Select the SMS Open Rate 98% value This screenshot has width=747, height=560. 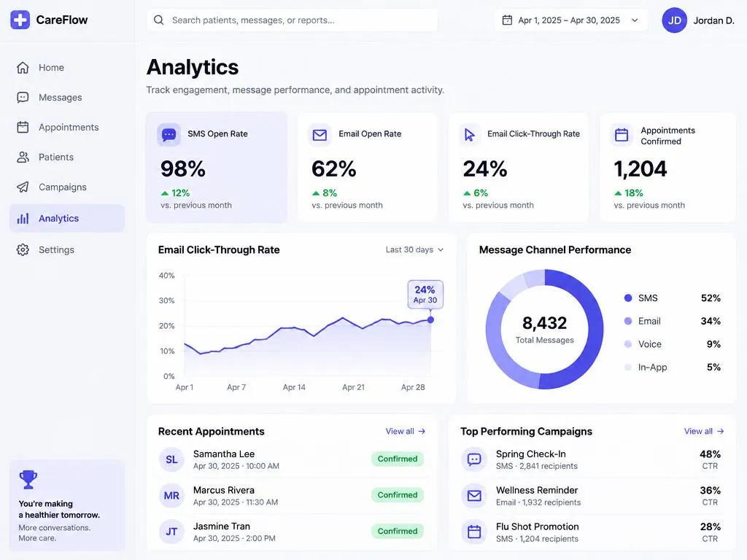[183, 169]
